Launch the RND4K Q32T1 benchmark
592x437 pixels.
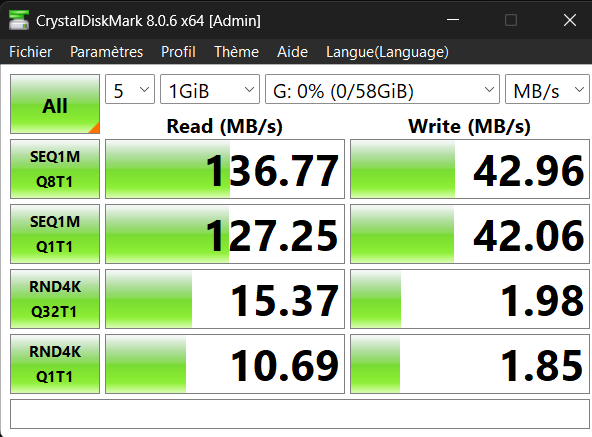55,299
